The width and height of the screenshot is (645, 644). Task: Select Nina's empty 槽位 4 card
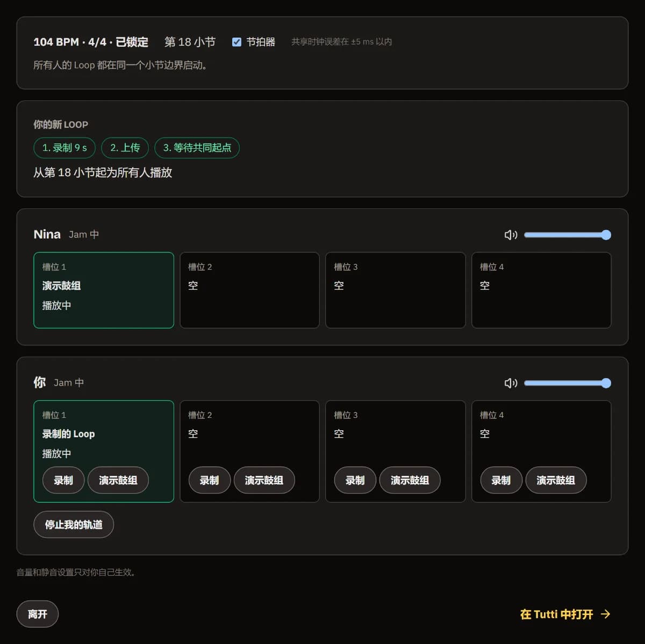[541, 290]
